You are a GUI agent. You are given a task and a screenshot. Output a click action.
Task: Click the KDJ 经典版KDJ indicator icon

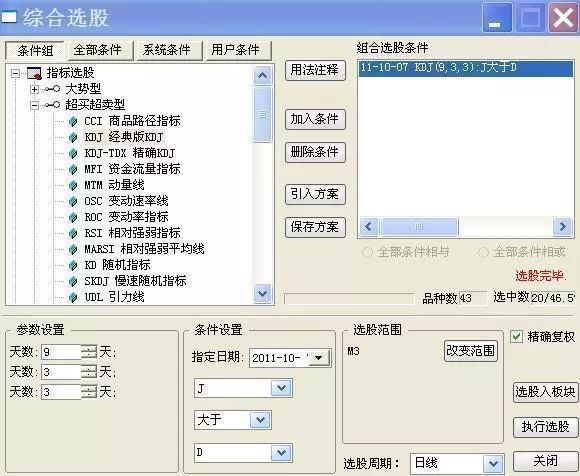click(73, 137)
